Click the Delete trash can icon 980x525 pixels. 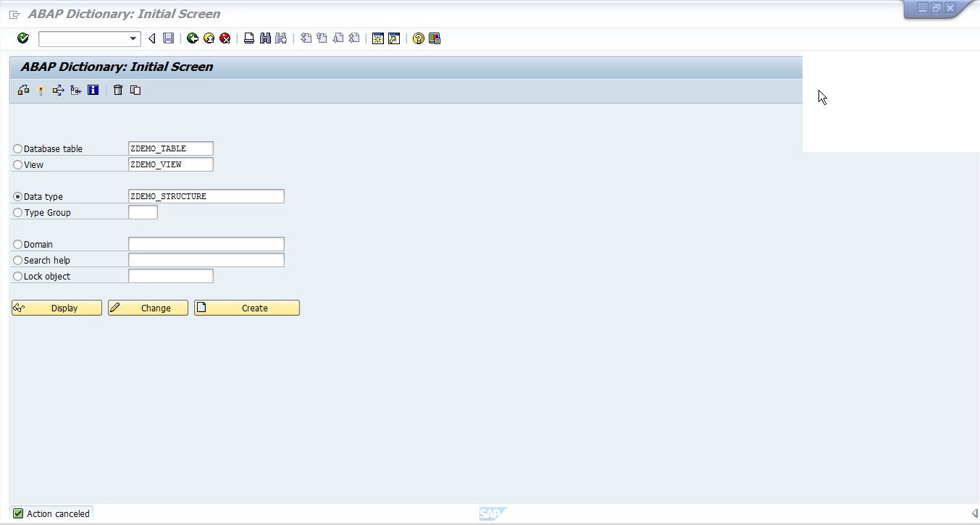point(118,90)
